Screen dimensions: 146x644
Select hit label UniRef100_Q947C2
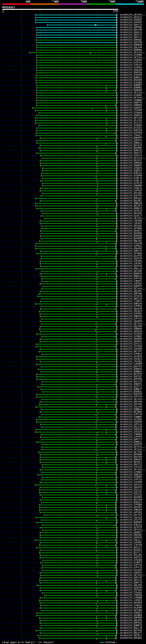131,153
